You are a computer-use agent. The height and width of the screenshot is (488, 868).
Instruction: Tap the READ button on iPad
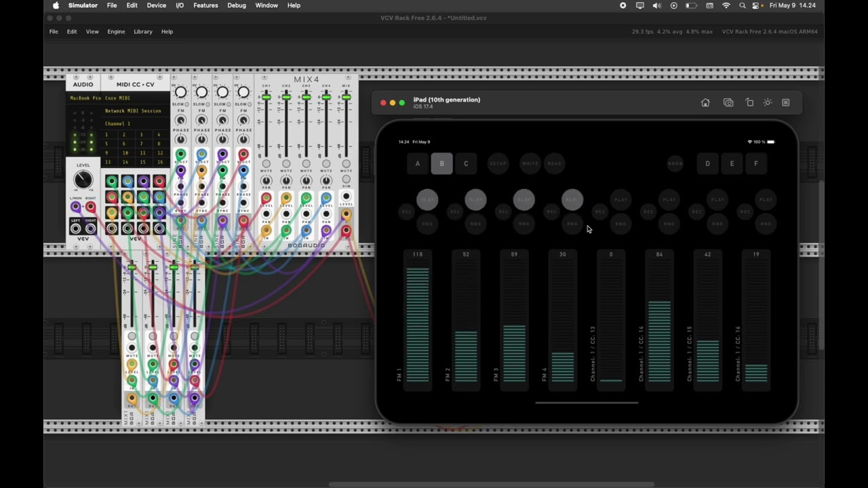tap(555, 163)
